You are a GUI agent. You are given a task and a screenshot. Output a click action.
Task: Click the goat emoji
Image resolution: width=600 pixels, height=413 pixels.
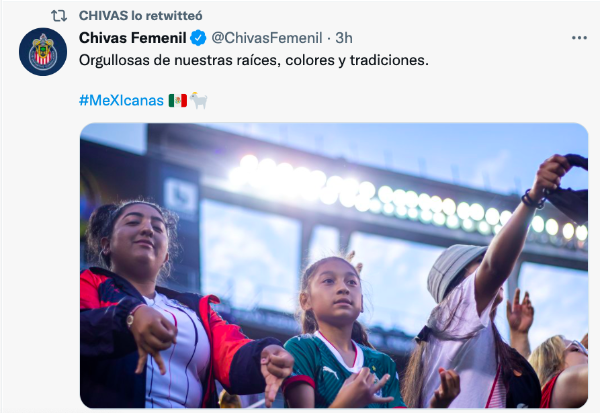pyautogui.click(x=199, y=100)
